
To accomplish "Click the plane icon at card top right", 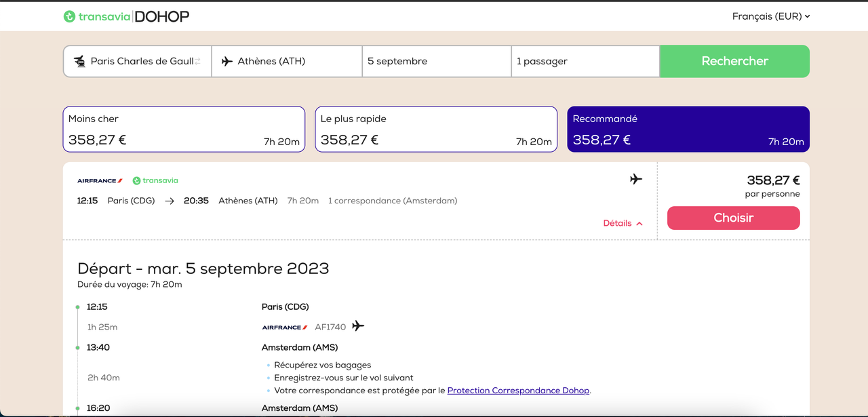I will pyautogui.click(x=635, y=179).
